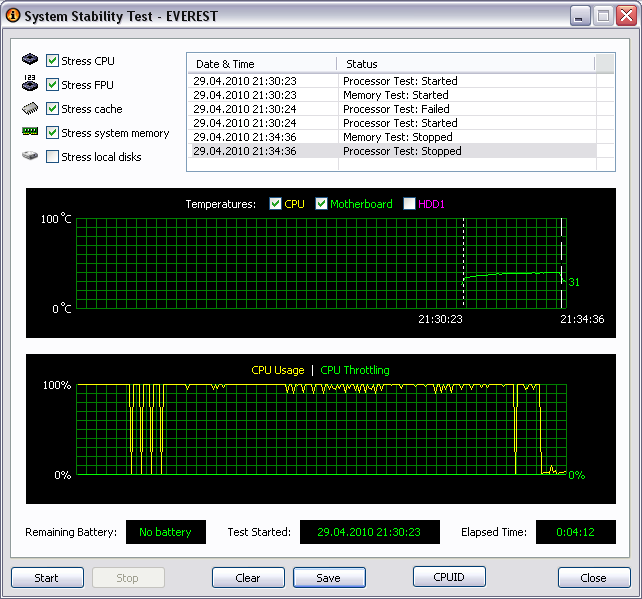Image resolution: width=642 pixels, height=599 pixels.
Task: Click the Save button
Action: [329, 578]
